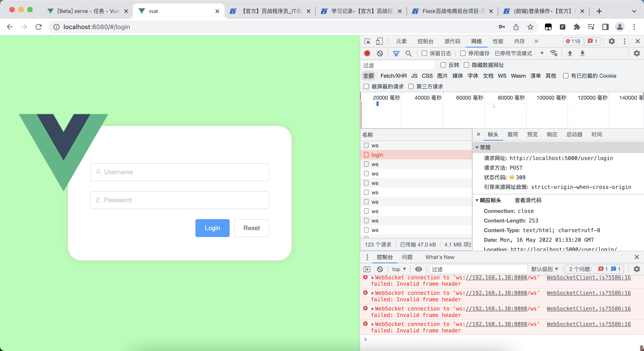The width and height of the screenshot is (644, 351).
Task: Click the blue Login button
Action: pos(212,228)
